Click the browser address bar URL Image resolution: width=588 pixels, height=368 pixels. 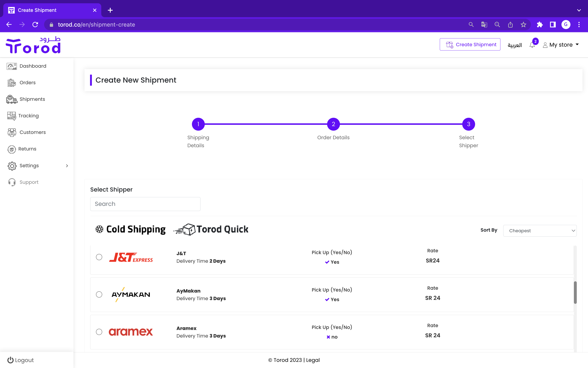(x=96, y=25)
